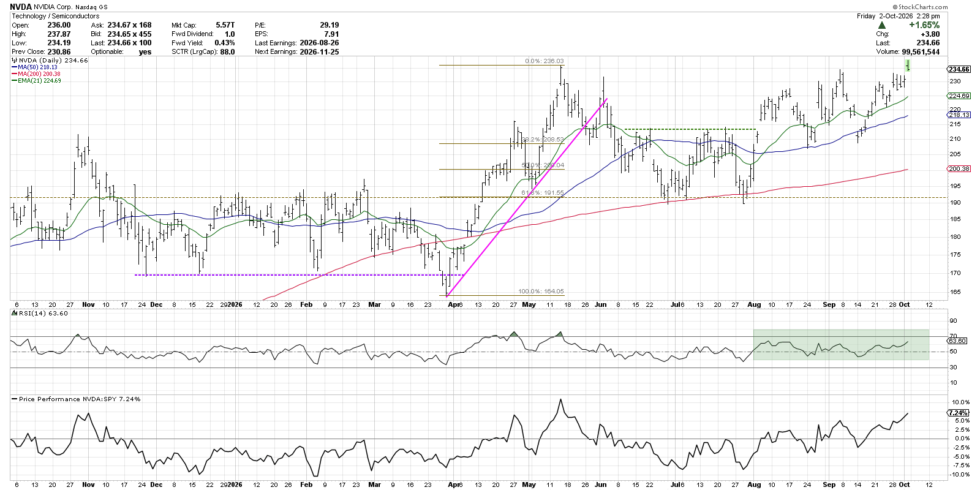Screen dimensions: 980x490
Task: Click the MA(200) 200.38 legend entry
Action: pyautogui.click(x=39, y=74)
